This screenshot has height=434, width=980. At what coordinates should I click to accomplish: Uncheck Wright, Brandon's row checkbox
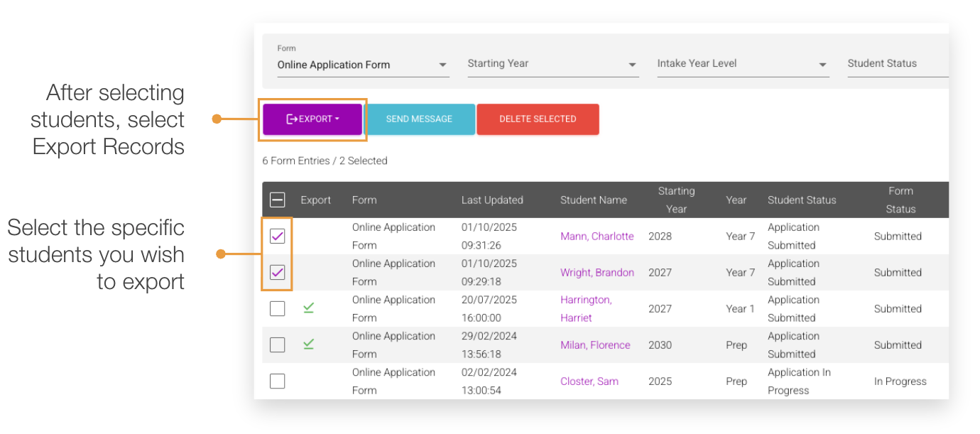click(277, 272)
